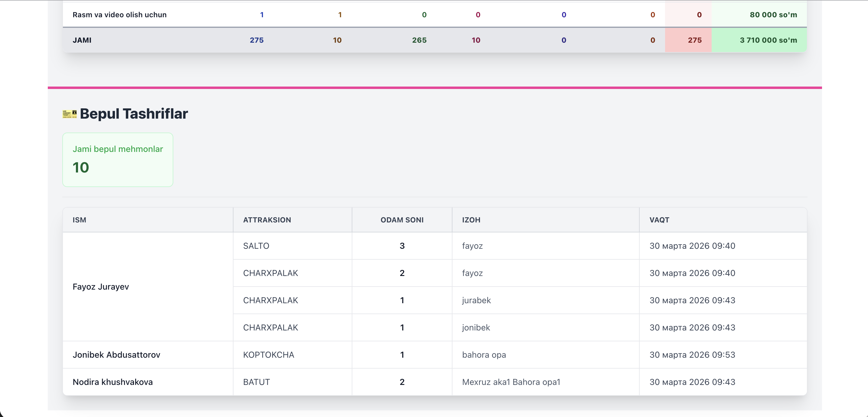Image resolution: width=868 pixels, height=417 pixels.
Task: Click the 80 000 so'm amount cell
Action: click(x=773, y=15)
